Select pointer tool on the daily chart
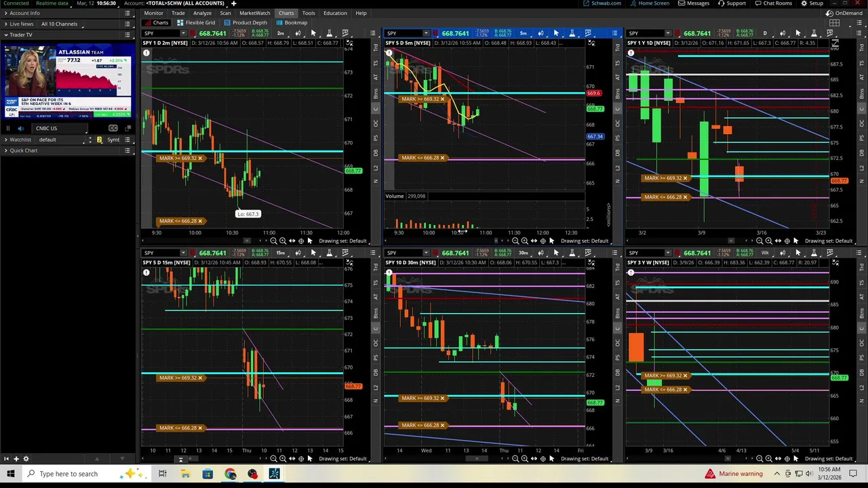Image resolution: width=868 pixels, height=488 pixels. tap(797, 33)
